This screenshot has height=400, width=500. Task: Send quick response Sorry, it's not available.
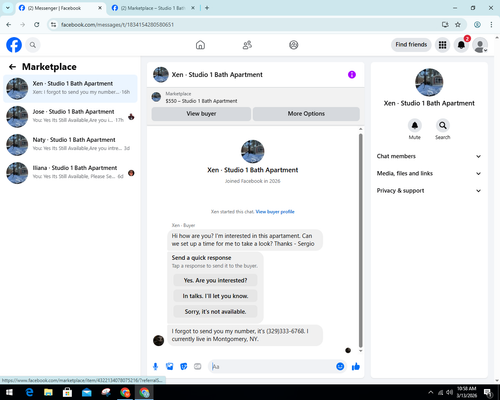click(215, 312)
